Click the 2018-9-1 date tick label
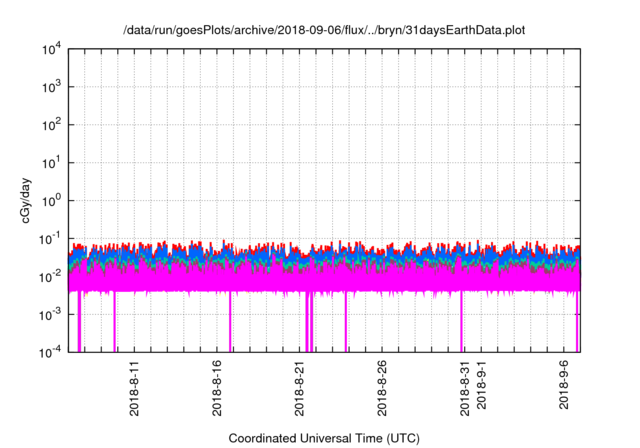This screenshot has width=640, height=448. (x=482, y=385)
